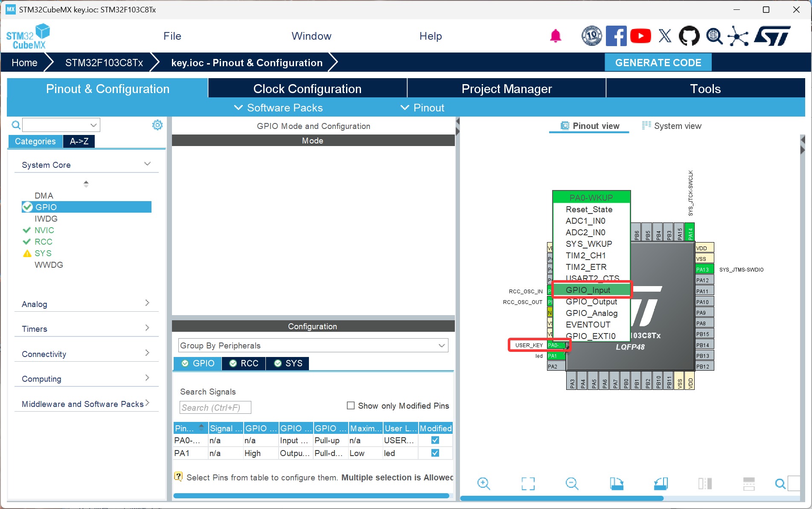Screen dimensions: 812x509
Task: Click the Search Signals input field
Action: coord(215,408)
